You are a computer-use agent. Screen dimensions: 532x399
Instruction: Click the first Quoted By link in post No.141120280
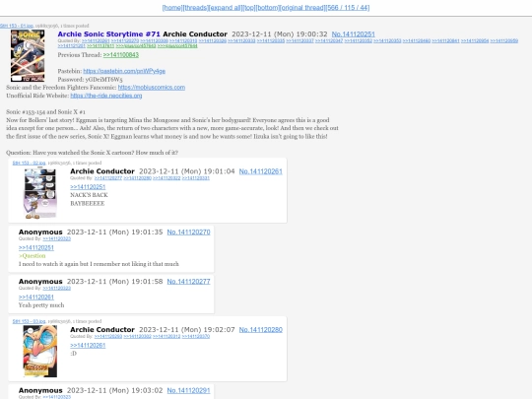click(108, 337)
